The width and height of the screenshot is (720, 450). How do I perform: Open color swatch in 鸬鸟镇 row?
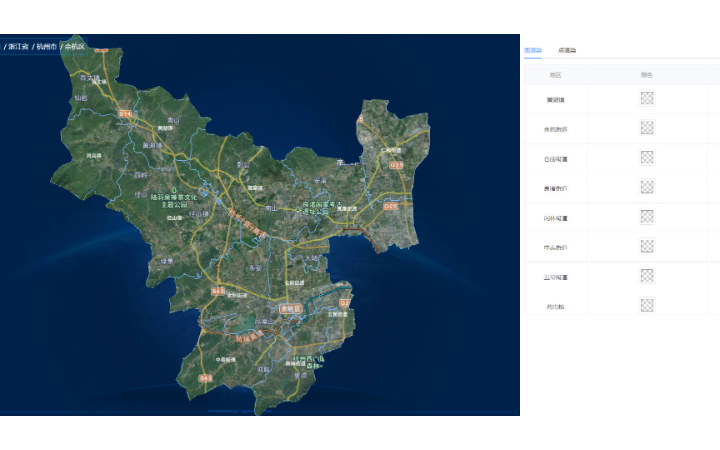647,305
